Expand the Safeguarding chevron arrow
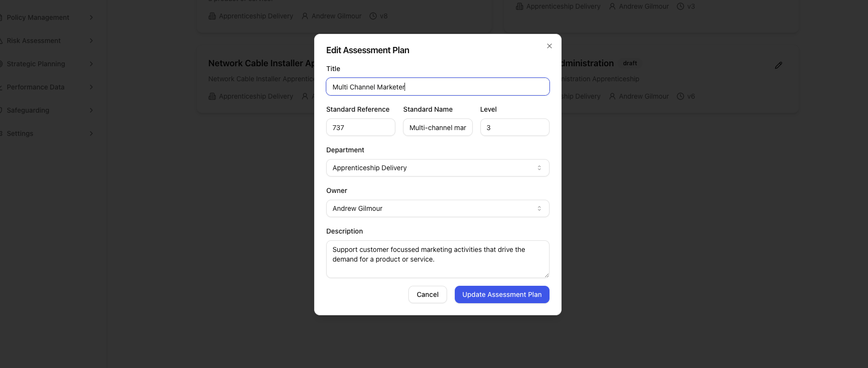 pos(91,110)
